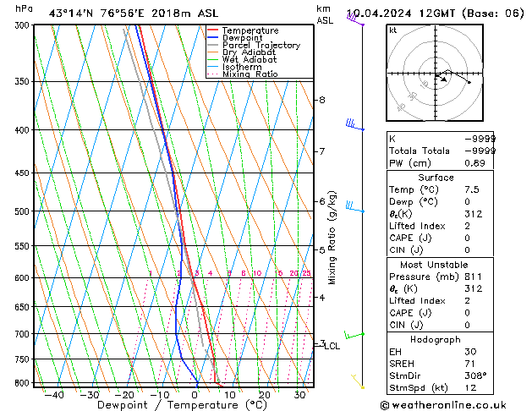Screen dimensions: 532x411
Task: Click the Totals Totals row label
Action: pyautogui.click(x=420, y=151)
